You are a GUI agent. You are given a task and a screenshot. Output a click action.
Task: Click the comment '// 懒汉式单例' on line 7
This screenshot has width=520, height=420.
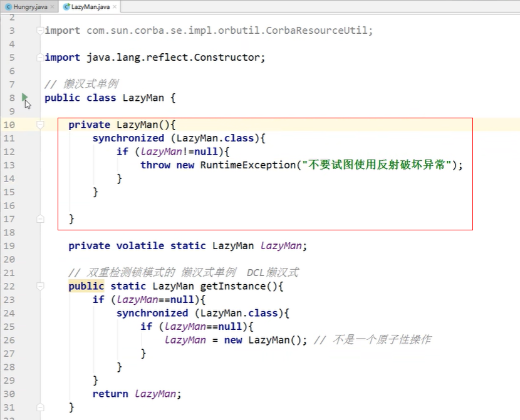(x=81, y=84)
